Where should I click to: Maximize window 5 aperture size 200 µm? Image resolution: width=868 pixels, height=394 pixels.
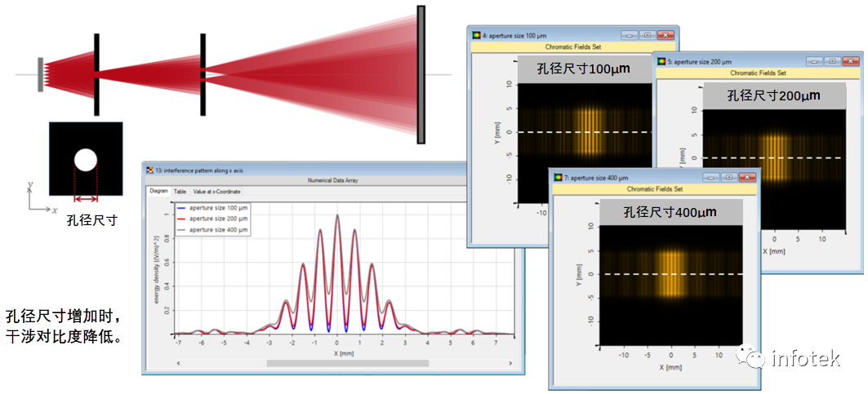831,61
